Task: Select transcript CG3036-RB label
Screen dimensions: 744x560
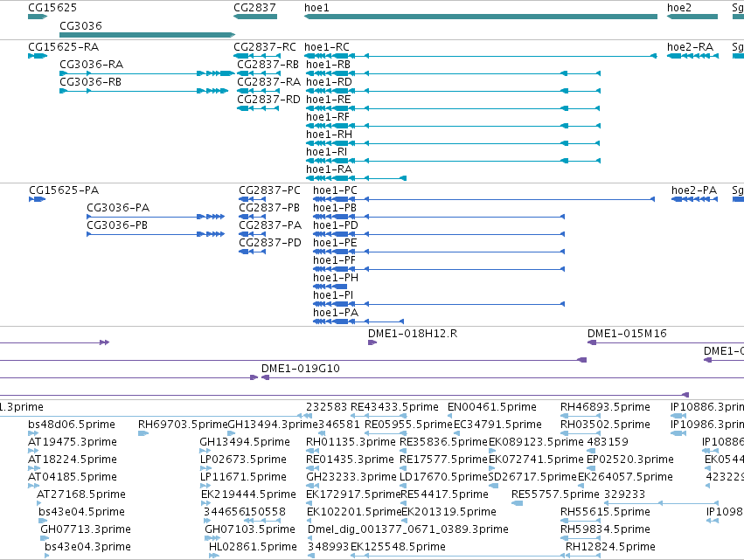Action: click(90, 82)
